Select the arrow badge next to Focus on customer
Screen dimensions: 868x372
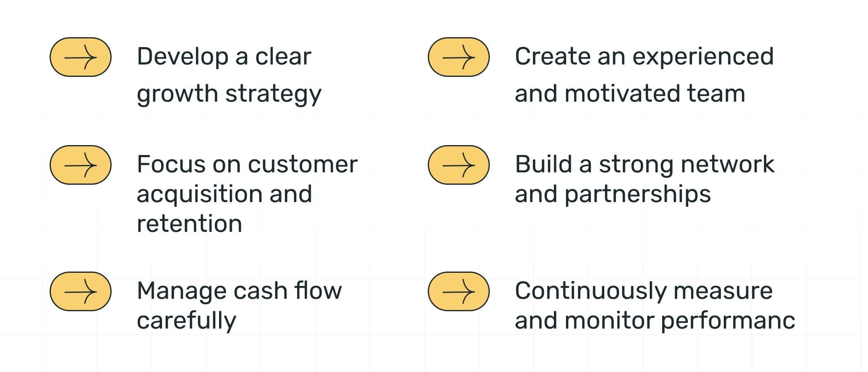81,165
